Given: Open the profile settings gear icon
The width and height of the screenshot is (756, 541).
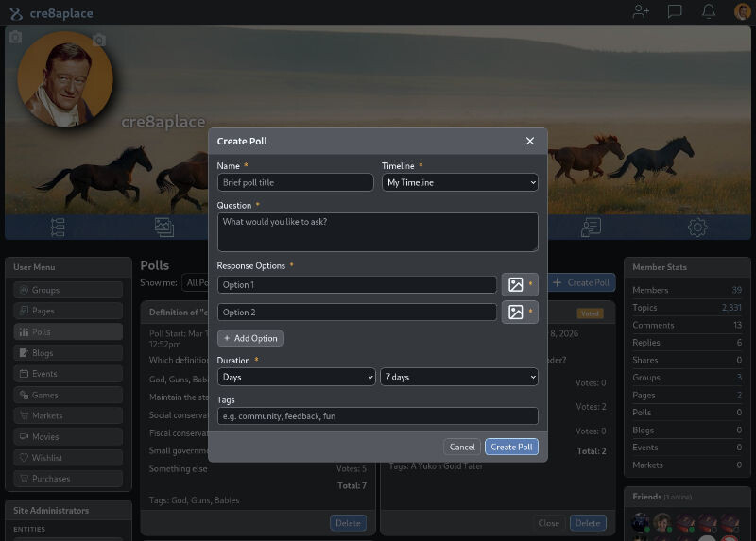Looking at the screenshot, I should click(x=697, y=228).
